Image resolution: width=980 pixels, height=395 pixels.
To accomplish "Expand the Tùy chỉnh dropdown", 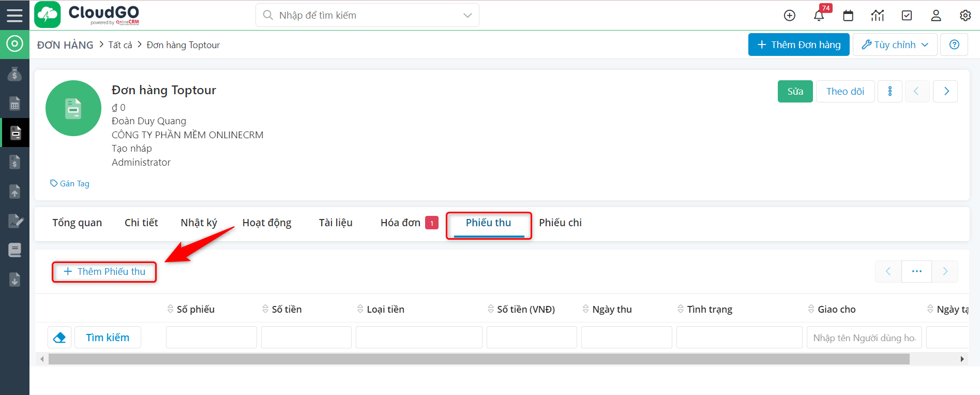I will click(895, 45).
